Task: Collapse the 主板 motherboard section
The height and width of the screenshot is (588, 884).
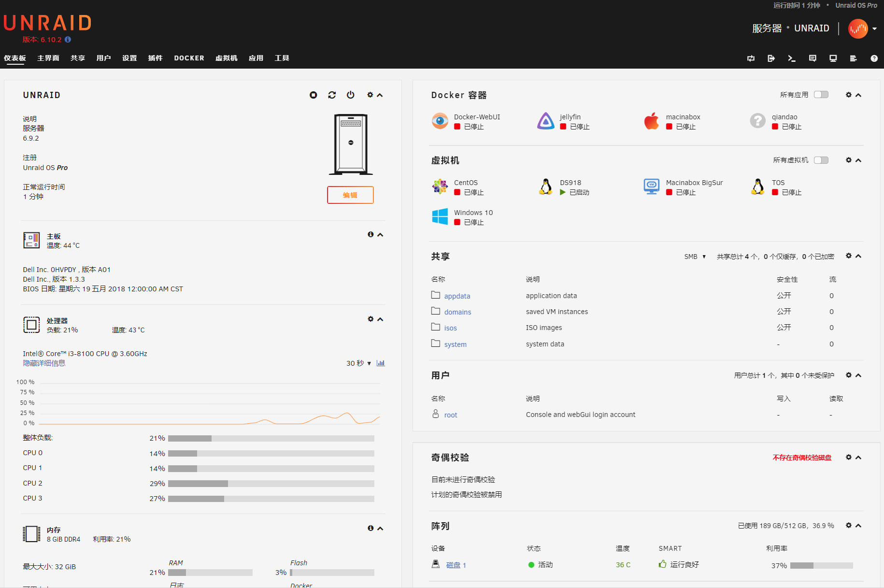Action: (x=380, y=235)
